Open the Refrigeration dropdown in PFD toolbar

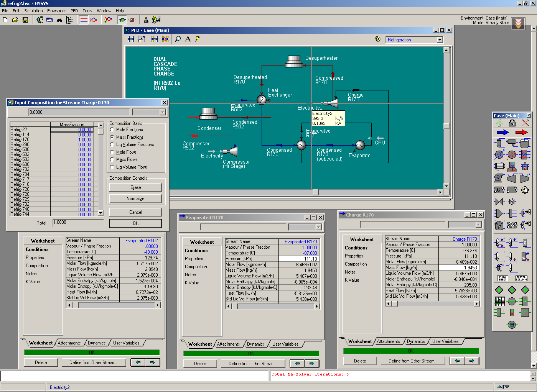[x=440, y=40]
